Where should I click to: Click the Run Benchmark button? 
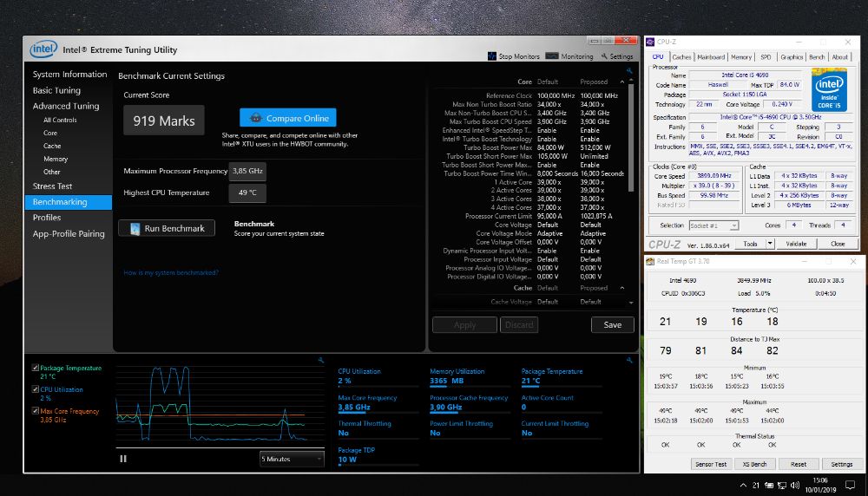(x=167, y=228)
